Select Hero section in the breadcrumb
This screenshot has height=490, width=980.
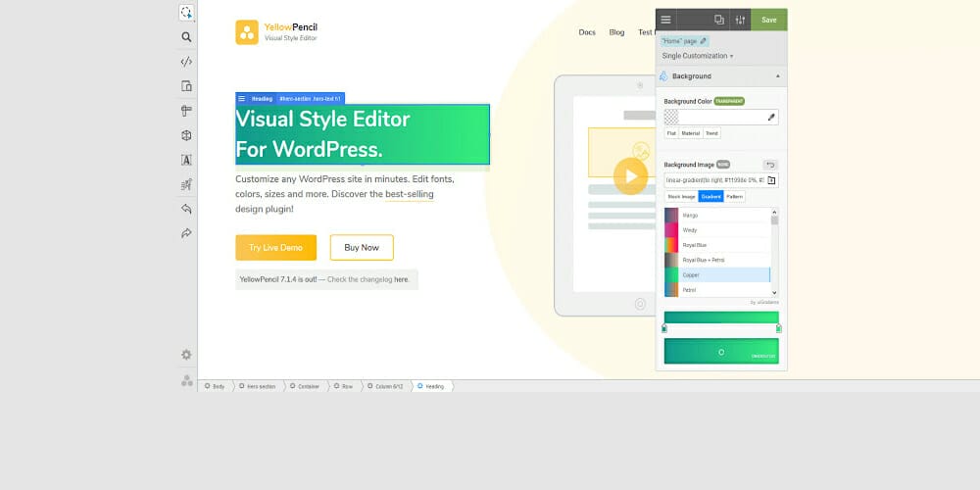(258, 386)
